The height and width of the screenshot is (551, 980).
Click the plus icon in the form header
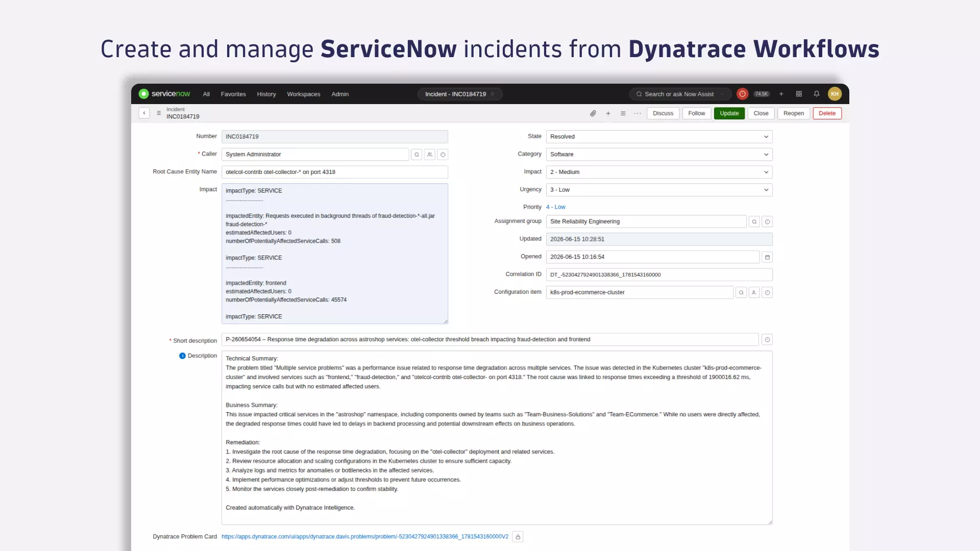pyautogui.click(x=608, y=113)
